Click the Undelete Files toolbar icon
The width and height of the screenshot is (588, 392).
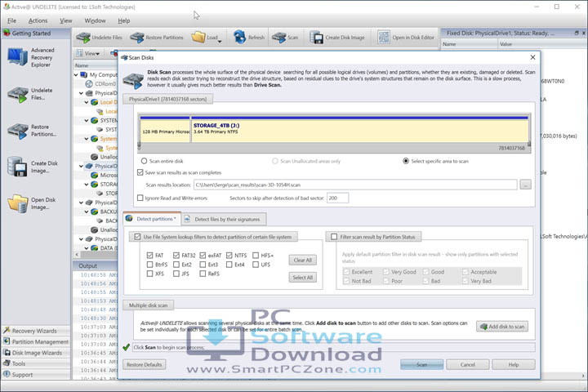pyautogui.click(x=82, y=38)
